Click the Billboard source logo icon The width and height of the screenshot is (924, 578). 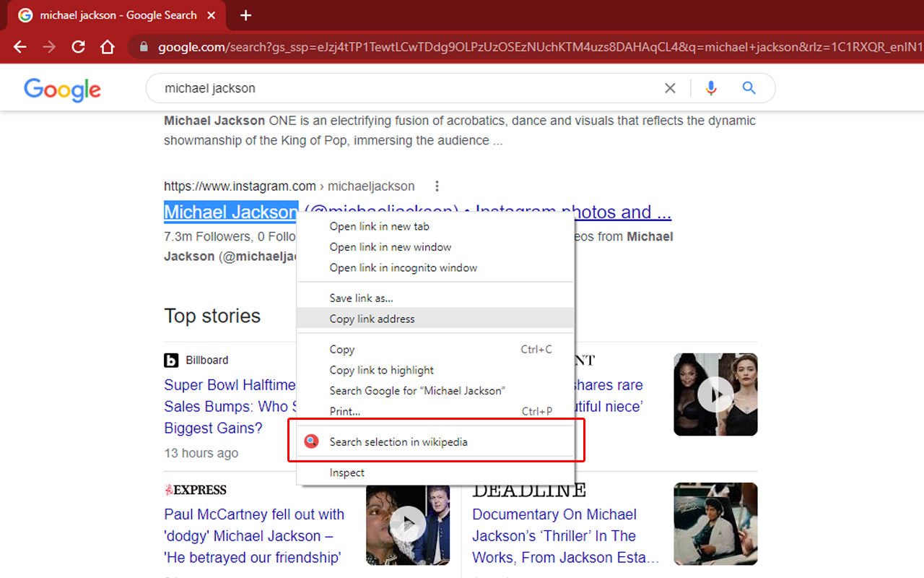coord(171,361)
